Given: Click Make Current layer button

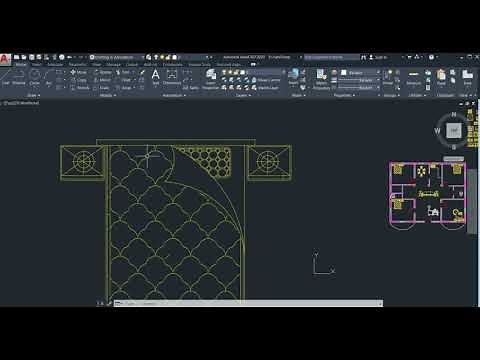Looking at the screenshot, I should click(x=265, y=80).
